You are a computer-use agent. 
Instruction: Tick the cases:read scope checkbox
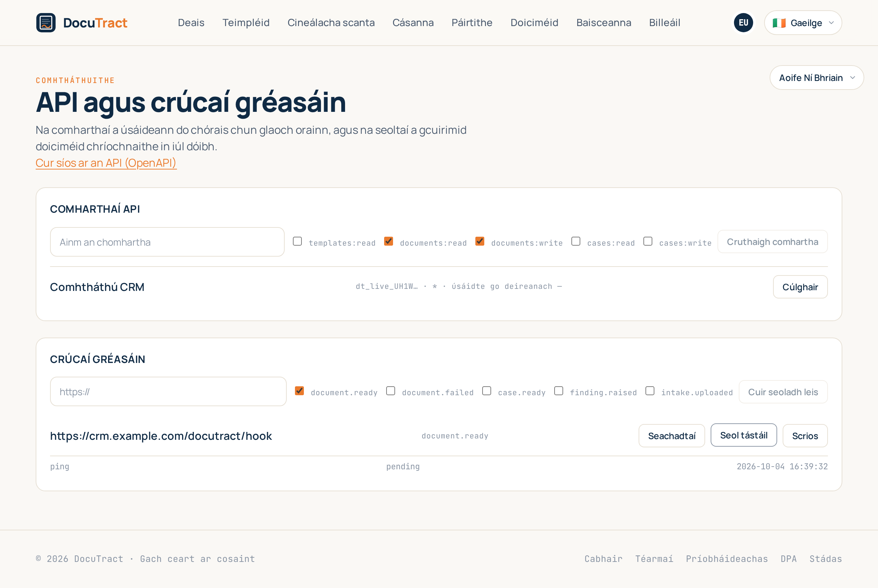pyautogui.click(x=576, y=241)
